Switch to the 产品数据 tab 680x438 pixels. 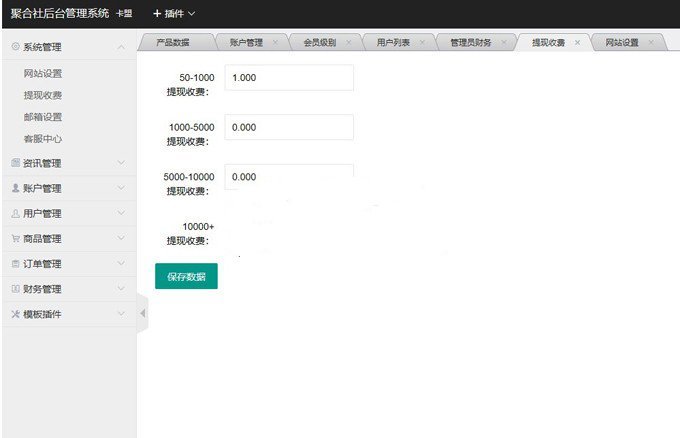point(172,42)
